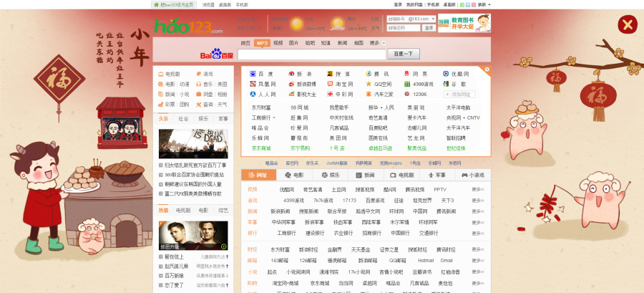644x293 pixels.
Task: Switch to the 军事 category tab with plane icon
Action: click(x=437, y=175)
